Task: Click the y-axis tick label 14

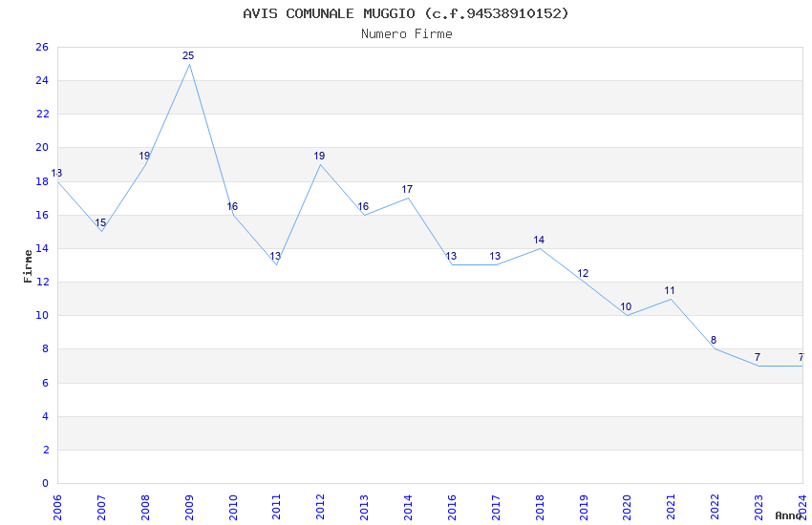Action: point(42,249)
